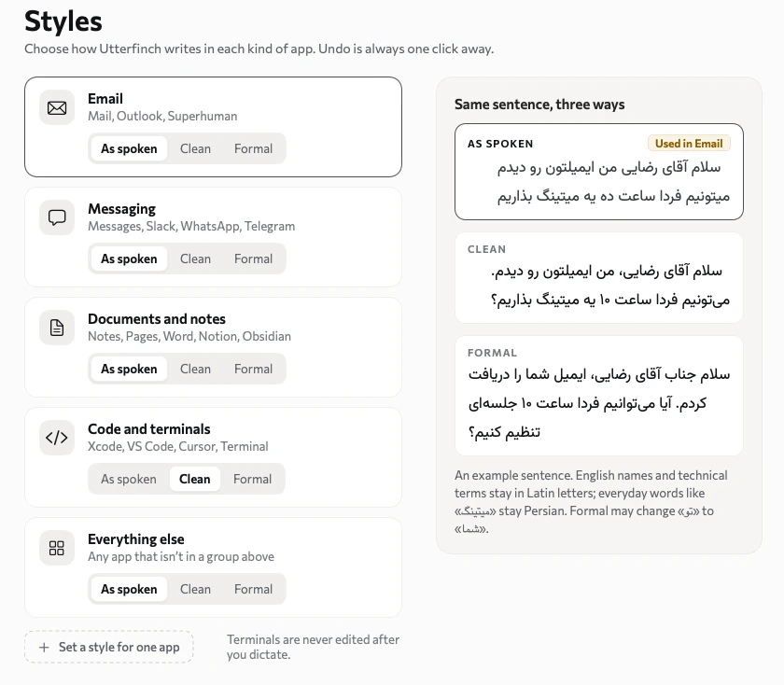Keep Clean selected for Code and terminals

pos(194,479)
